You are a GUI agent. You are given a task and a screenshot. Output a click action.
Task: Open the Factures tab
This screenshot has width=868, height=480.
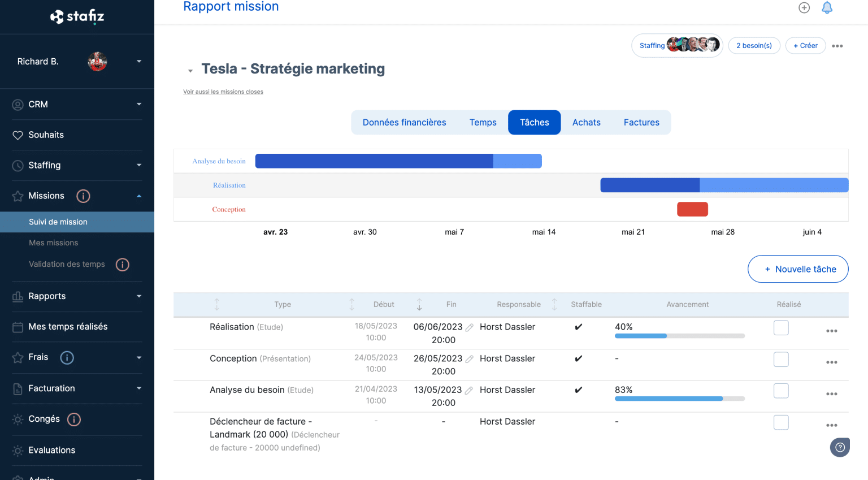pyautogui.click(x=641, y=123)
